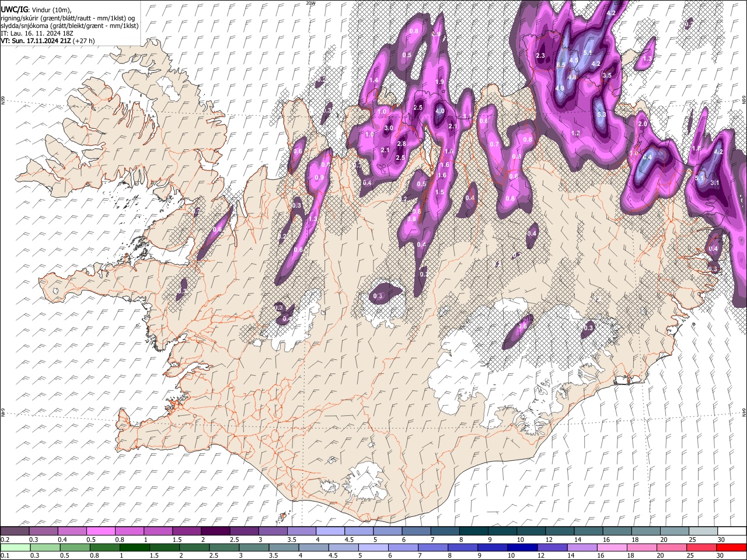Viewport: 747px width, 560px height.
Task: Click the darkest green 1–1.5 rainfall legend swatch
Action: (135, 547)
